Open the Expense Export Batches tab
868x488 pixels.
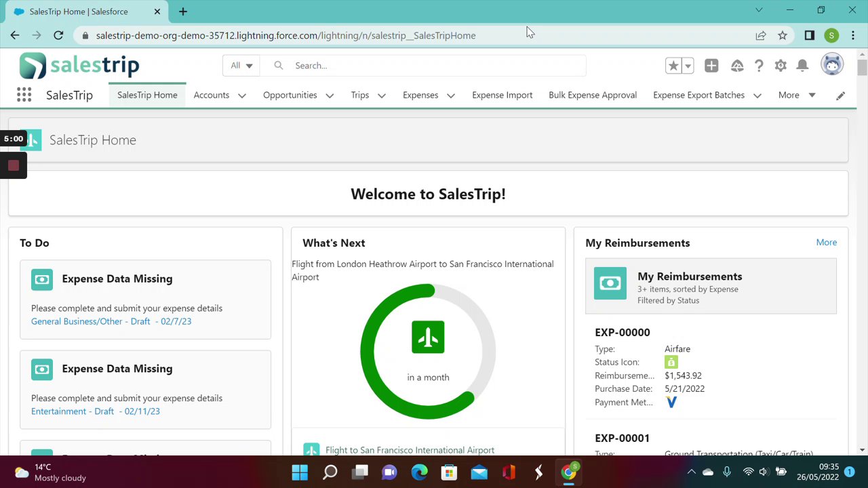[x=699, y=96]
